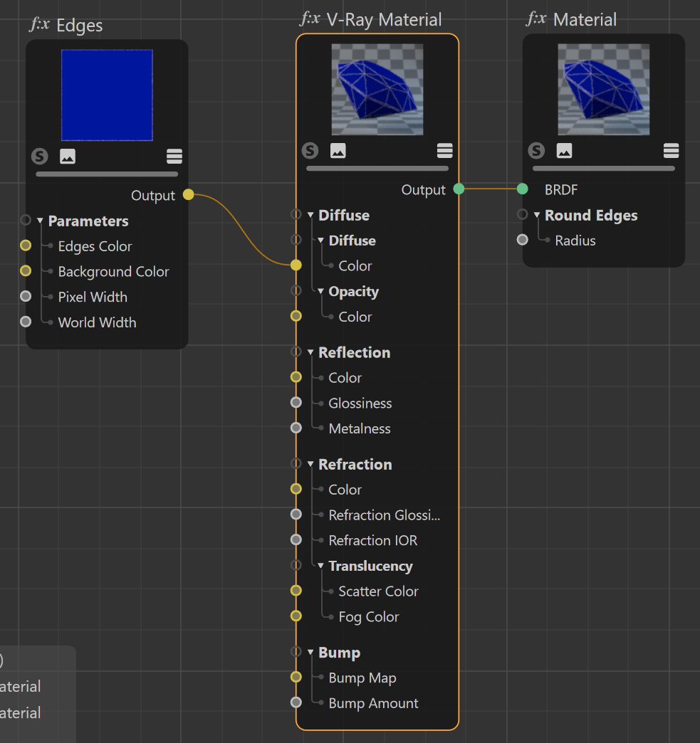Click the Pixel Width input socket
Screen dimensions: 700x743
pyautogui.click(x=26, y=297)
